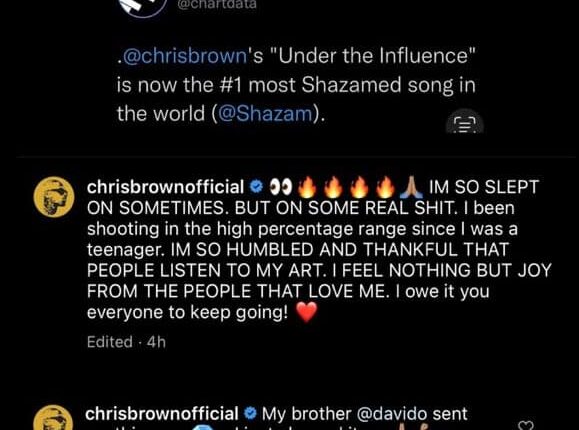This screenshot has width=579, height=430.
Task: Click the red heart emoji
Action: click(x=307, y=312)
